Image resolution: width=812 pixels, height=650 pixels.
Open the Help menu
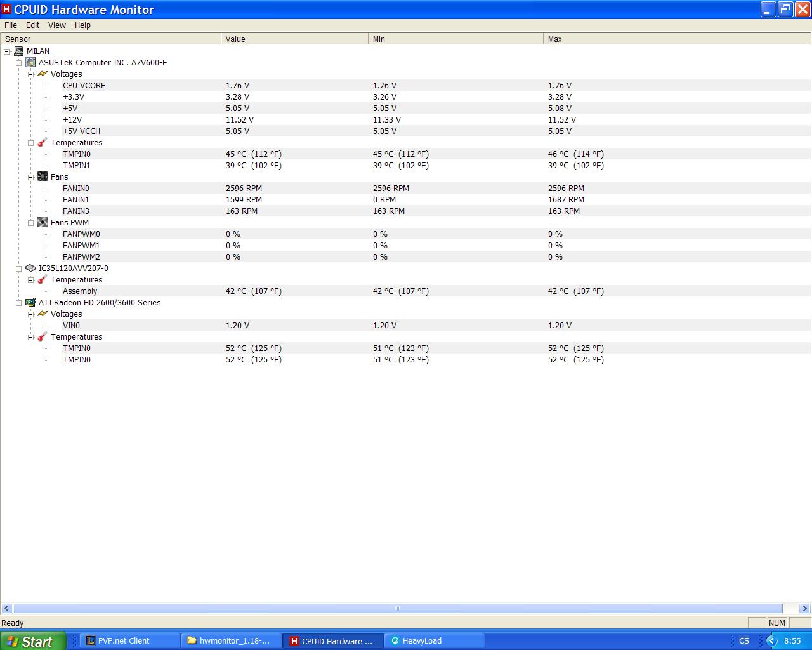(x=82, y=25)
